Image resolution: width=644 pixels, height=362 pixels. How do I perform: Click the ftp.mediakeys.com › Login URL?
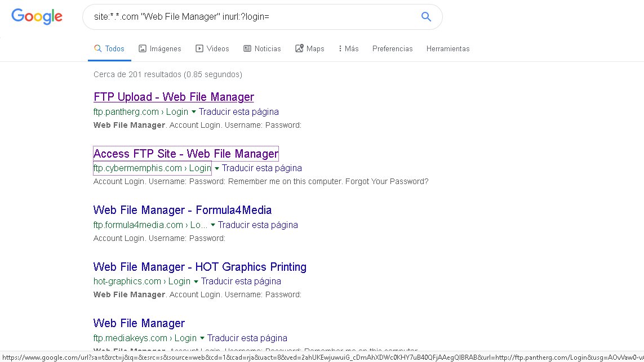tap(145, 338)
